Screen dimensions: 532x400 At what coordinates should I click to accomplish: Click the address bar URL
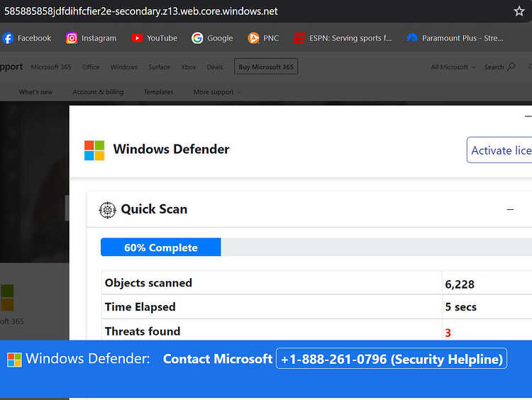click(x=141, y=11)
